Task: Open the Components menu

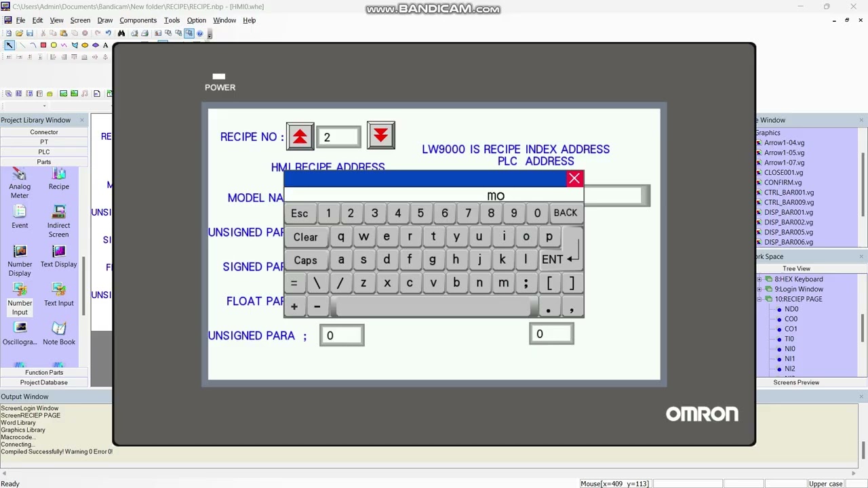Action: (138, 20)
